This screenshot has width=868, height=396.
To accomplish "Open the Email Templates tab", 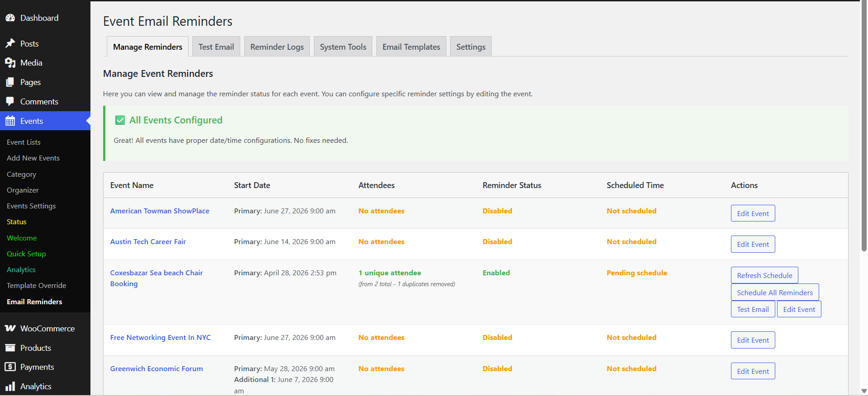I will (x=411, y=47).
